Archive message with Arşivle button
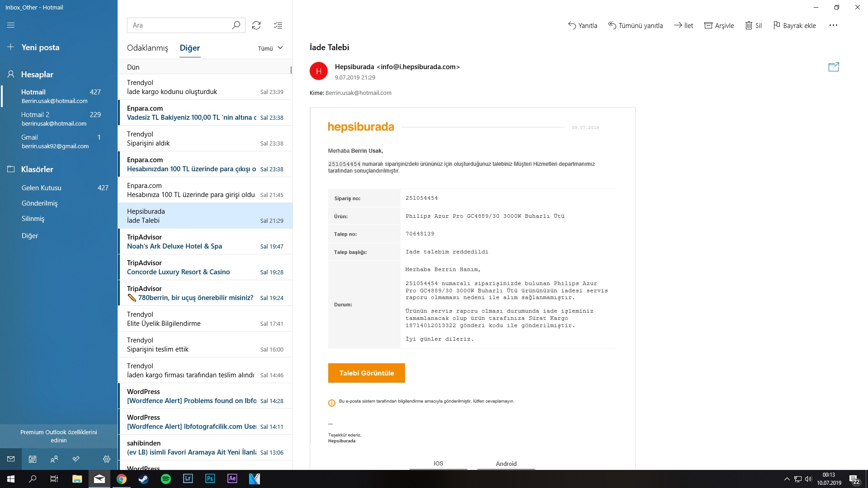The width and height of the screenshot is (868, 488). 719,25
